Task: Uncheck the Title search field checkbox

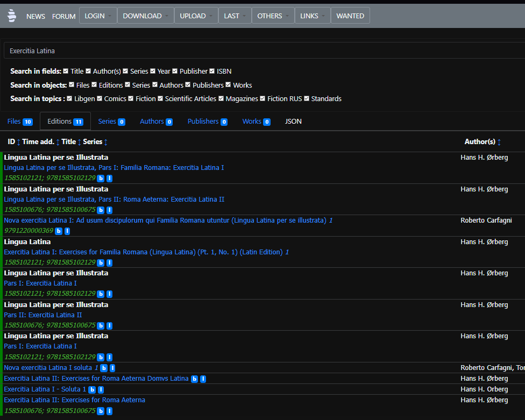Action: [x=66, y=71]
